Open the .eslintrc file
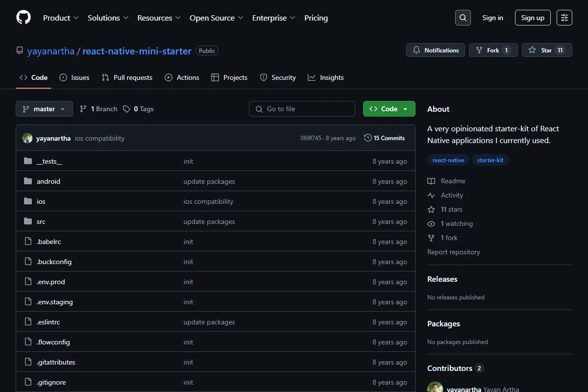 tap(48, 322)
